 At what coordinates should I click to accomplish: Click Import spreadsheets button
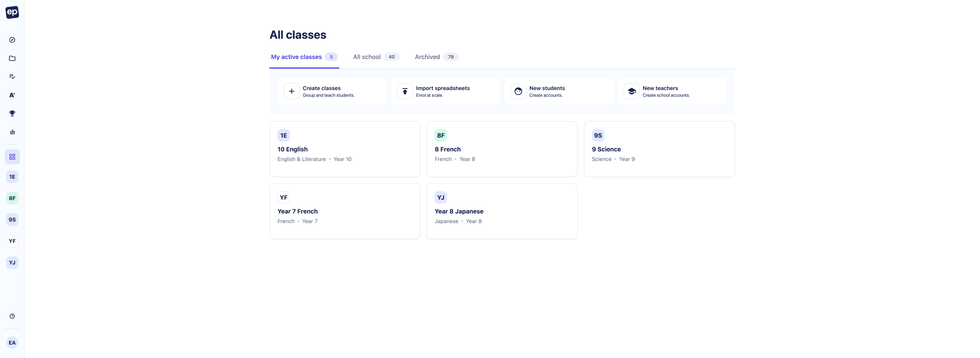point(445,91)
